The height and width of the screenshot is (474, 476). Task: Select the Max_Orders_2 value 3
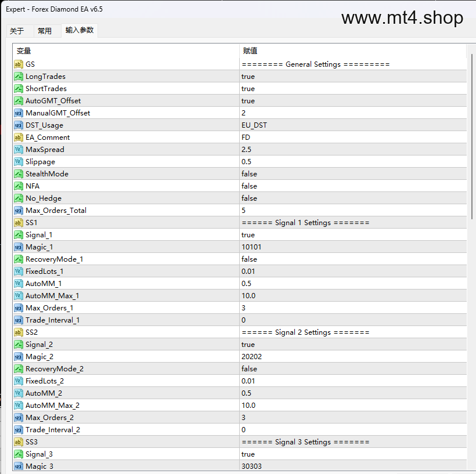pyautogui.click(x=243, y=418)
